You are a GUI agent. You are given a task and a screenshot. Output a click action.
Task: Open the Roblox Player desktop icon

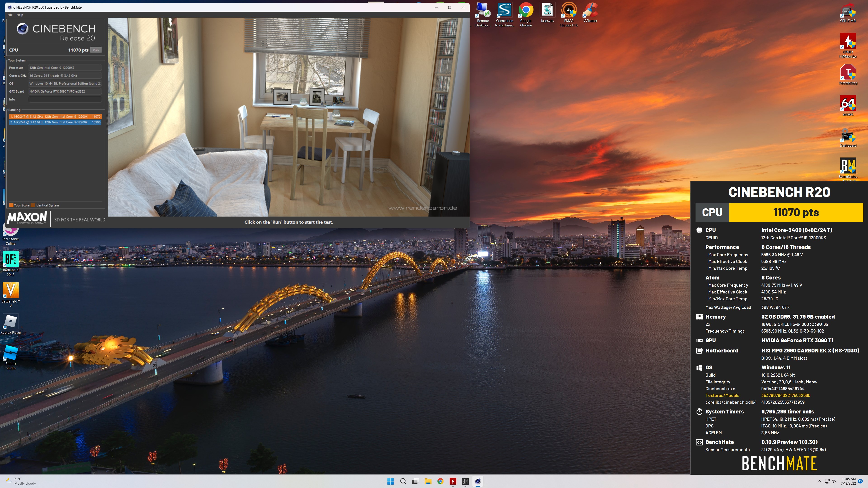tap(10, 324)
